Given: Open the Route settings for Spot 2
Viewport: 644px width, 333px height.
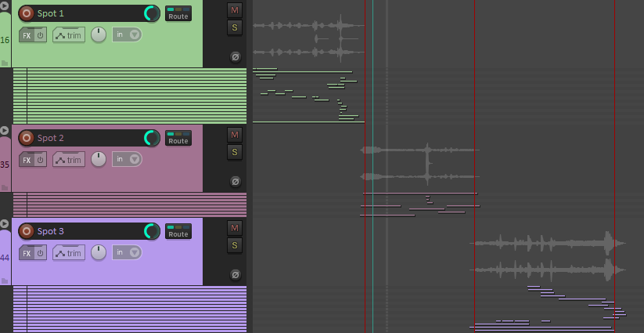Looking at the screenshot, I should coord(178,138).
